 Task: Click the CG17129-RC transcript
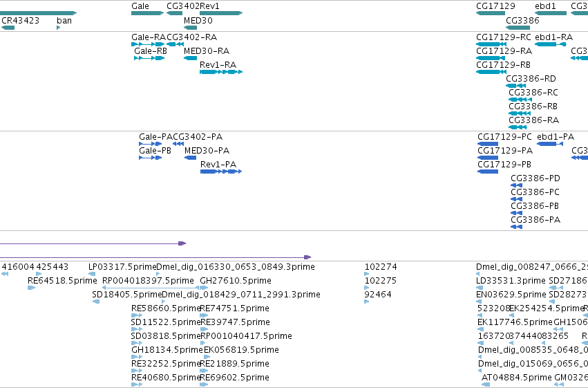tap(491, 44)
